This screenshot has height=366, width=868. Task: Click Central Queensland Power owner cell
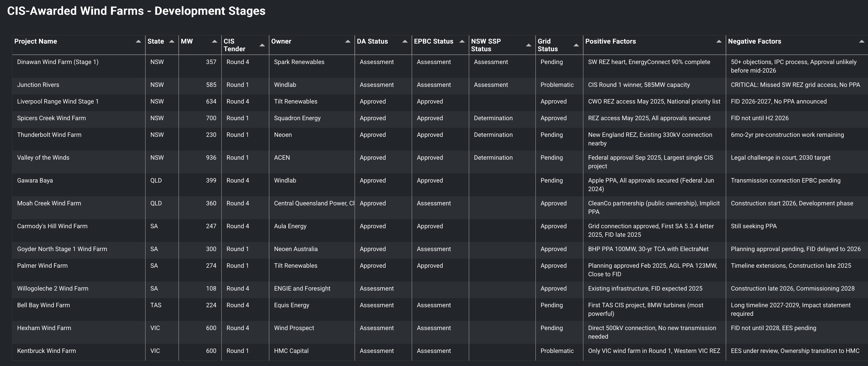tap(313, 203)
